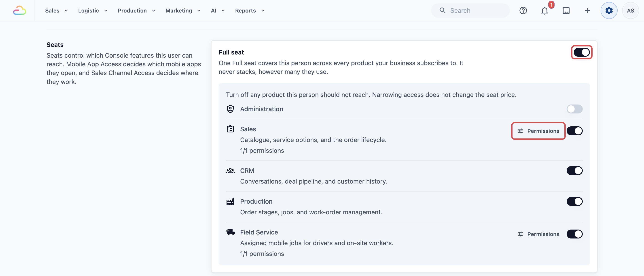Viewport: 644px width, 276px height.
Task: Click the Sales clipboard icon
Action: (x=230, y=129)
